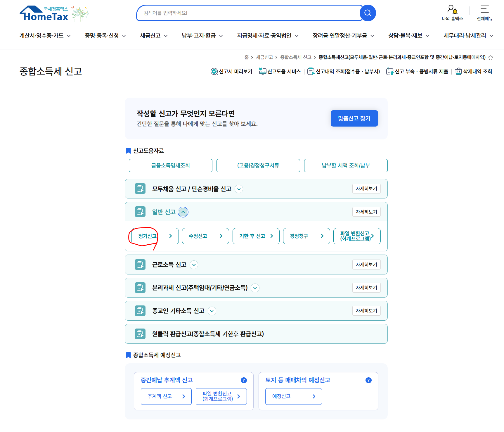Click 신고도움 서비스 icon
The image size is (504, 432).
(263, 71)
